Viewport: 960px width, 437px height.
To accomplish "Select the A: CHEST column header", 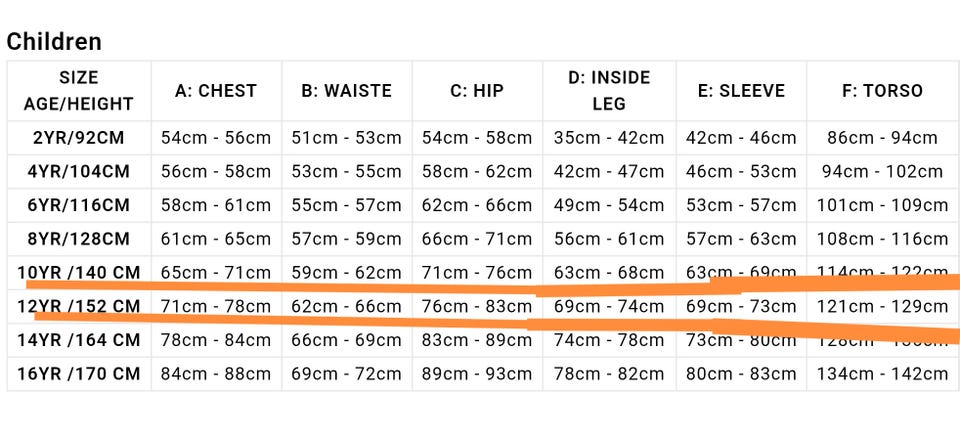I will pyautogui.click(x=216, y=91).
